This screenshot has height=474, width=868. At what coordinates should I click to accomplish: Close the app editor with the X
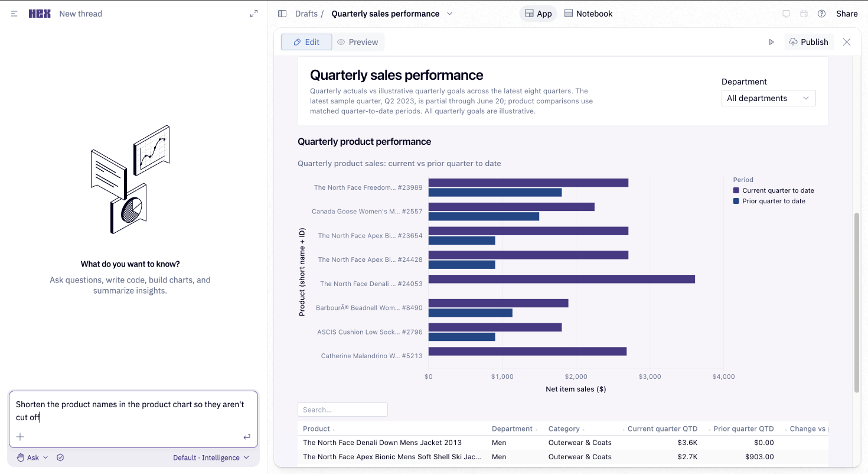(847, 42)
